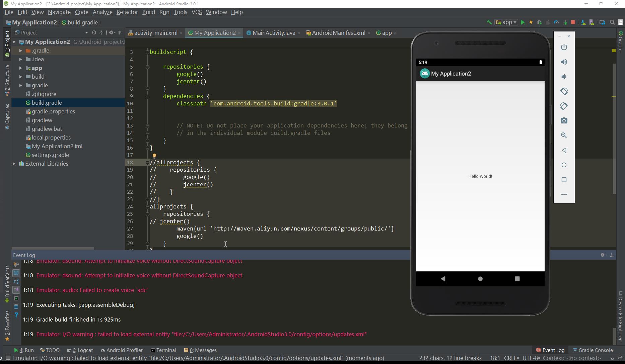
Task: Raise emulator volume with volume up icon
Action: (564, 62)
